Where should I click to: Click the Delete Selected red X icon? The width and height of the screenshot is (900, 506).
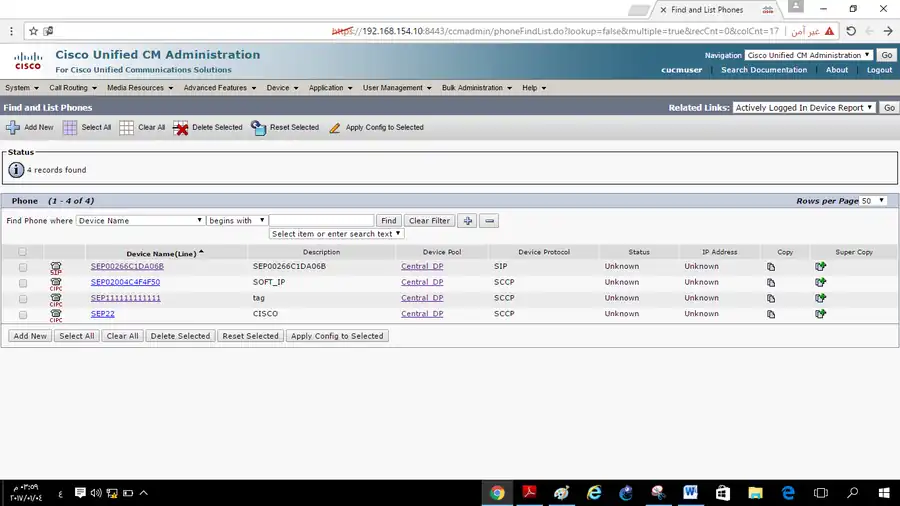(x=180, y=127)
